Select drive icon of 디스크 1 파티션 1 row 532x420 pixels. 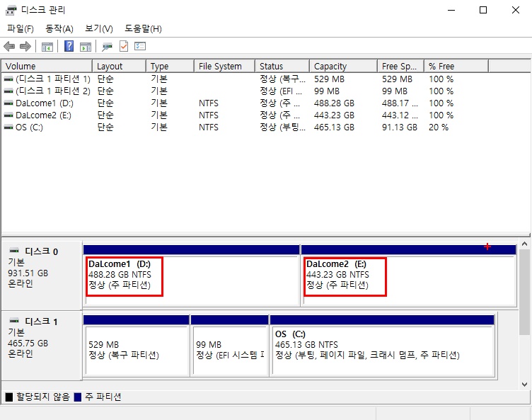pos(8,79)
